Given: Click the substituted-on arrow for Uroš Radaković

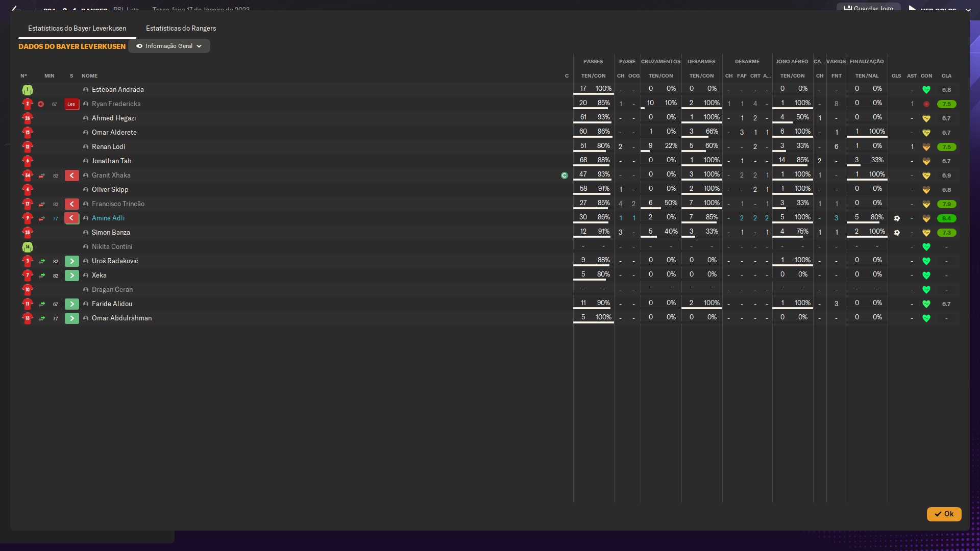Looking at the screenshot, I should point(71,261).
